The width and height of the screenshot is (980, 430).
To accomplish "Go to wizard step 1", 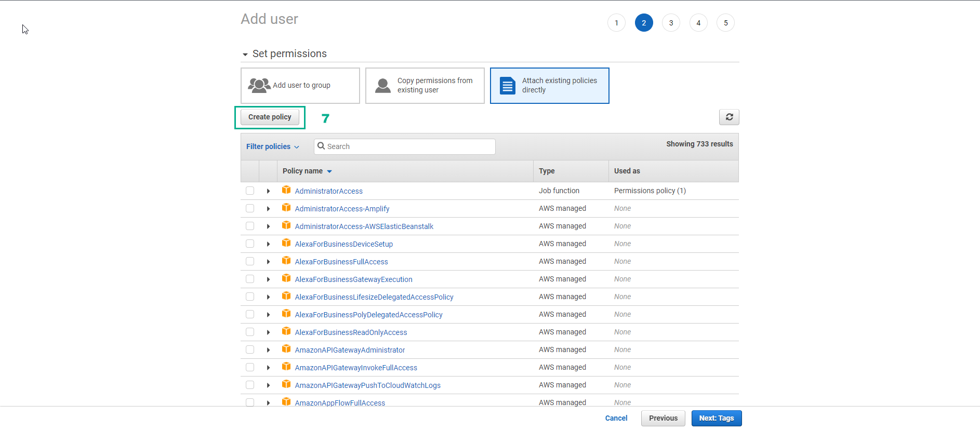I will pyautogui.click(x=616, y=23).
